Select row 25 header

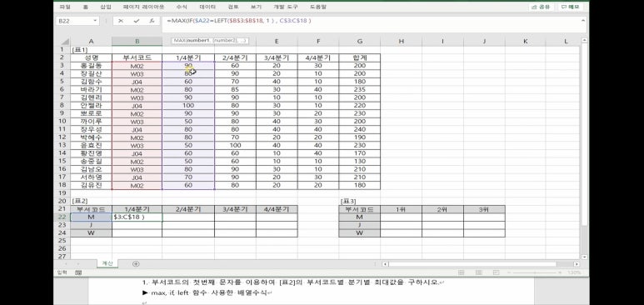click(x=62, y=241)
